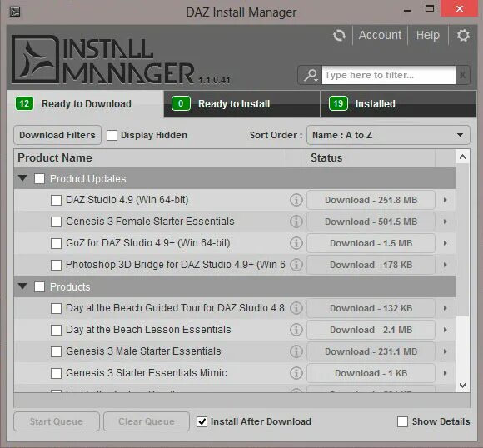Open the Sort Order dropdown
The width and height of the screenshot is (483, 448).
point(388,135)
